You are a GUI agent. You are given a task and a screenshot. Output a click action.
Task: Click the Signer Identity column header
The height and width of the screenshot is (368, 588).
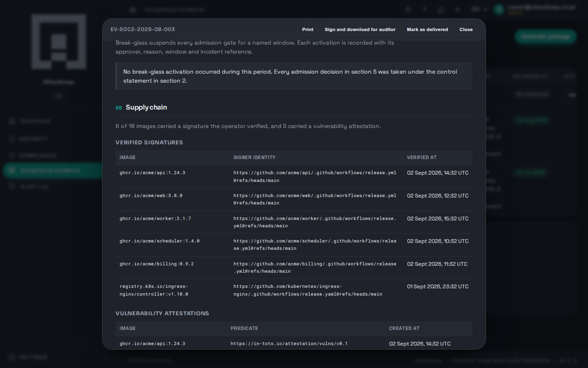tap(254, 157)
